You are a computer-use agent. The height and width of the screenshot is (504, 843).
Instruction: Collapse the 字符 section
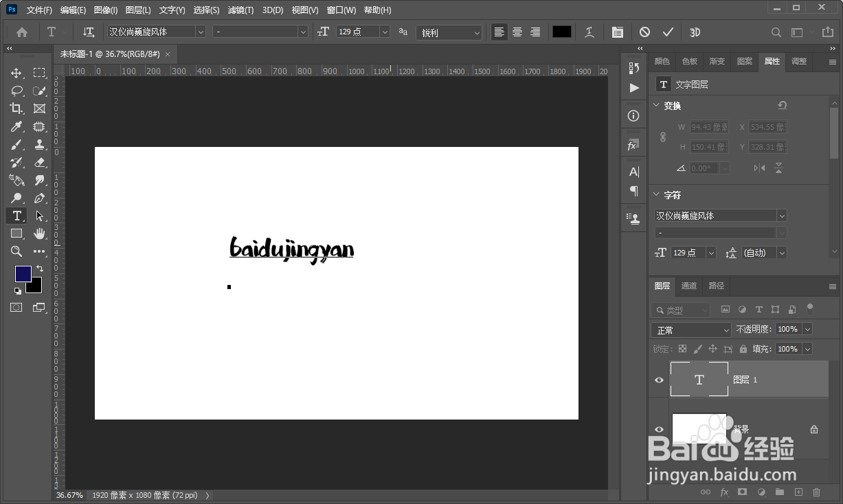click(656, 194)
